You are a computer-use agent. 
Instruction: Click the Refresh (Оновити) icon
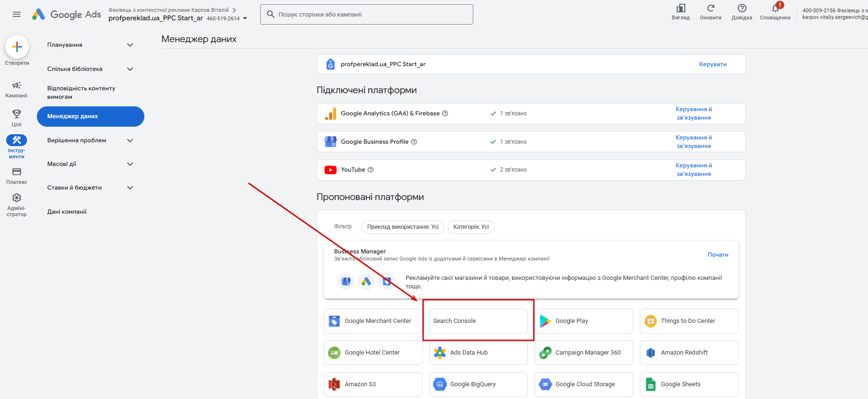[x=710, y=8]
